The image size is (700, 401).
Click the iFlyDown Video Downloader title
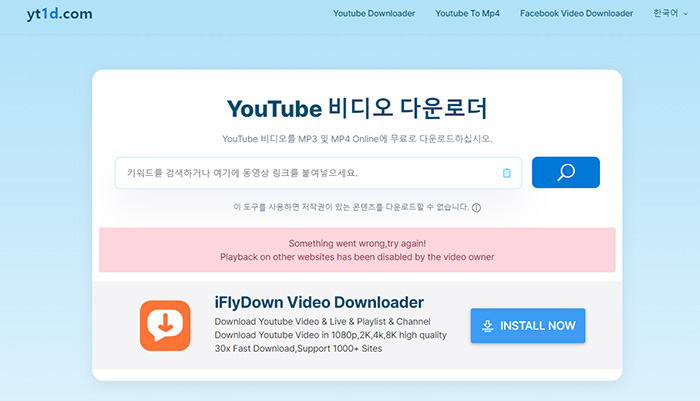pyautogui.click(x=319, y=302)
